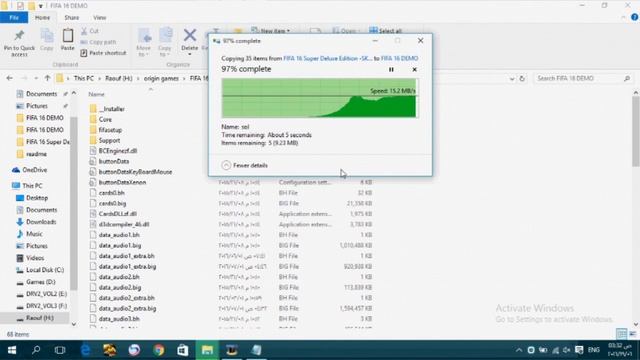
Task: Switch to the View ribbon tab
Action: click(x=100, y=18)
